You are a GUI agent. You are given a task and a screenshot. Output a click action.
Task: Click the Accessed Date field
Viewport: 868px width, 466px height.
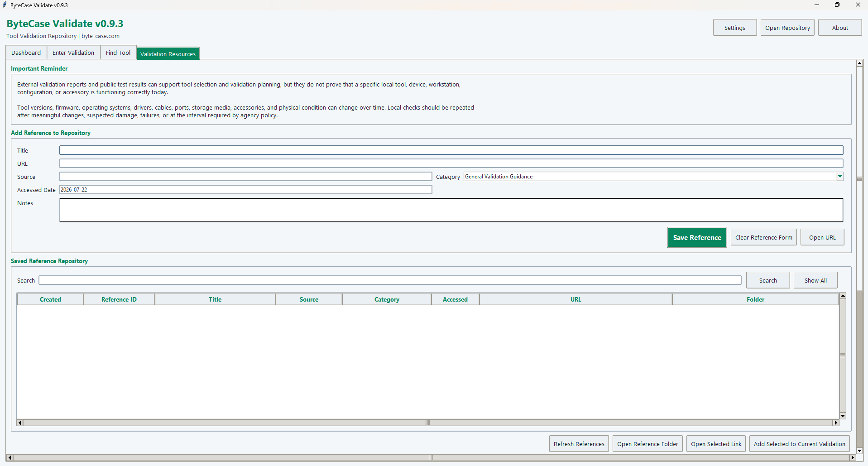pos(246,190)
